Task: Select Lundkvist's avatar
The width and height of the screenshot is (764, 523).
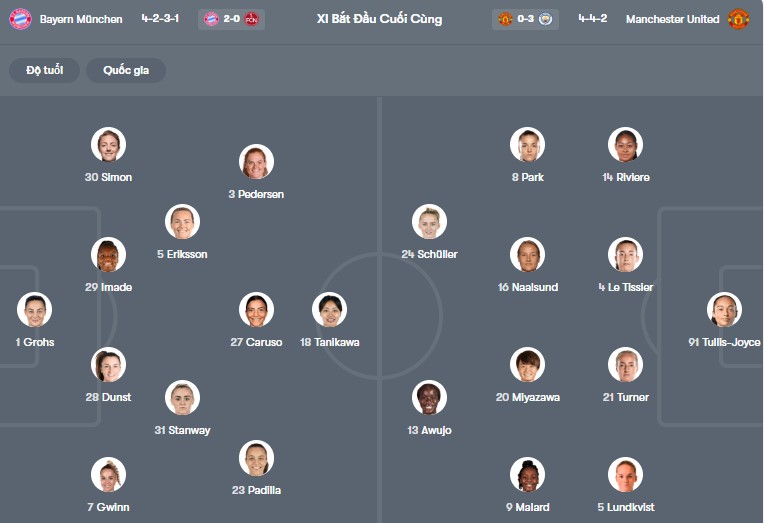Action: tap(626, 475)
